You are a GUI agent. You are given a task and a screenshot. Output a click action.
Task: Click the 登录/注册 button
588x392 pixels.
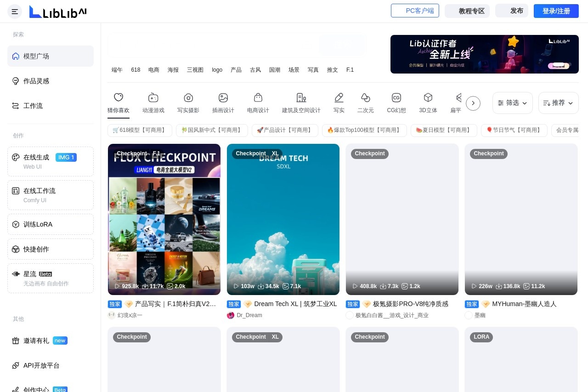(x=556, y=11)
